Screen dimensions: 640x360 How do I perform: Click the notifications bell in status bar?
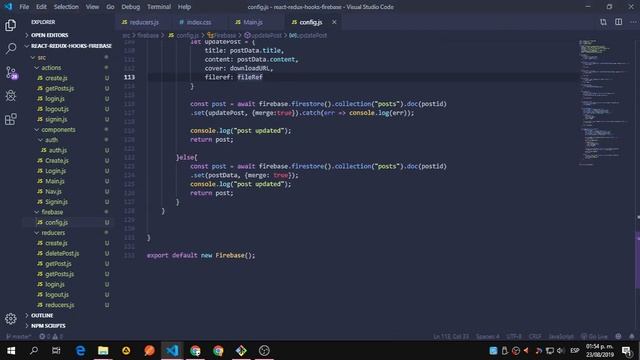pos(631,337)
